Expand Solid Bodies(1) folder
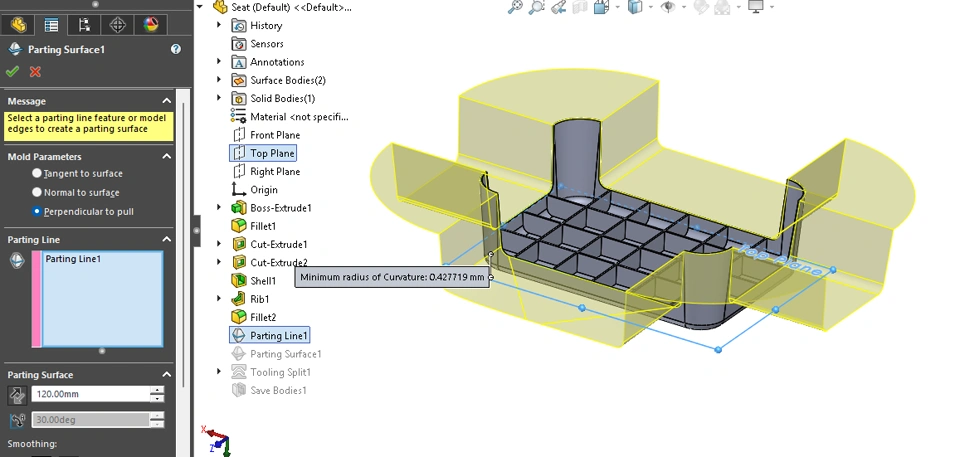This screenshot has height=457, width=960. (219, 98)
